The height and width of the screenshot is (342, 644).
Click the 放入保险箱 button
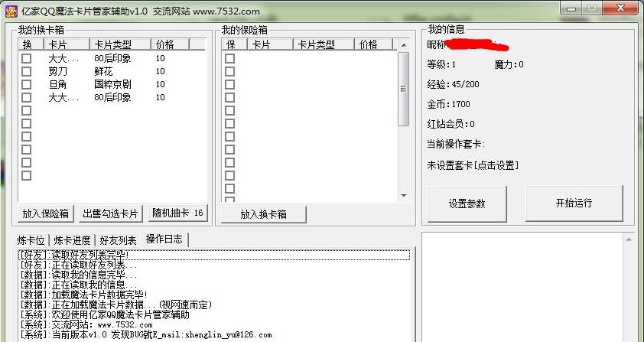point(46,213)
